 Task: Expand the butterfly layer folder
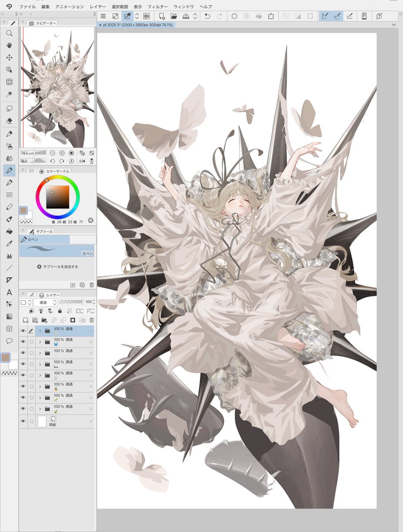pyautogui.click(x=40, y=342)
